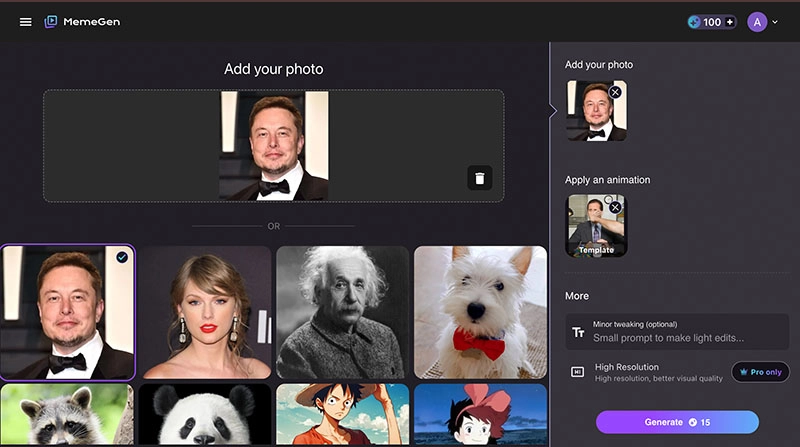The width and height of the screenshot is (800, 447).
Task: Remove the applied animation template
Action: [615, 207]
